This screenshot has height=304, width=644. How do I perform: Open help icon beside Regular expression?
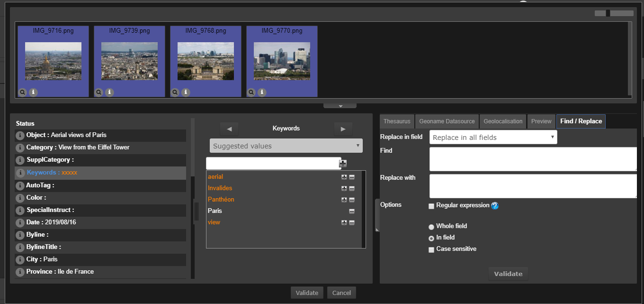495,206
